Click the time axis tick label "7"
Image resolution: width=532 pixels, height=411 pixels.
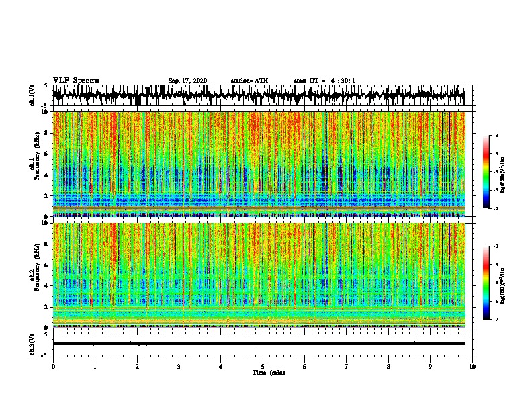(x=347, y=367)
